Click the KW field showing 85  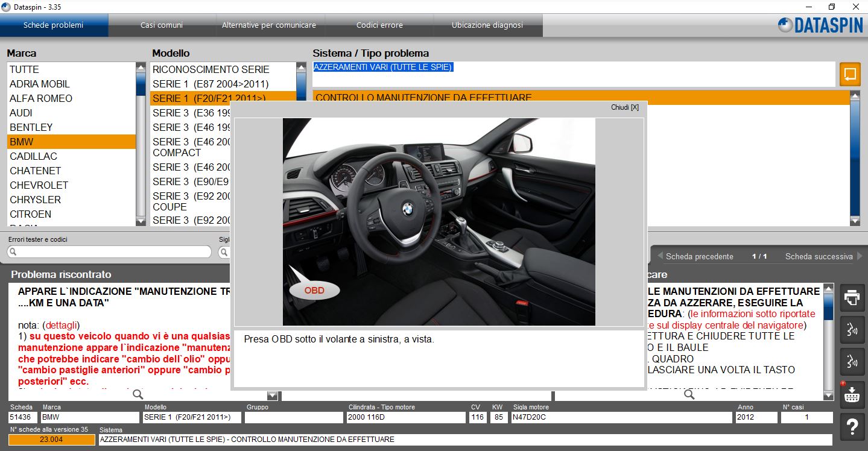tap(499, 417)
